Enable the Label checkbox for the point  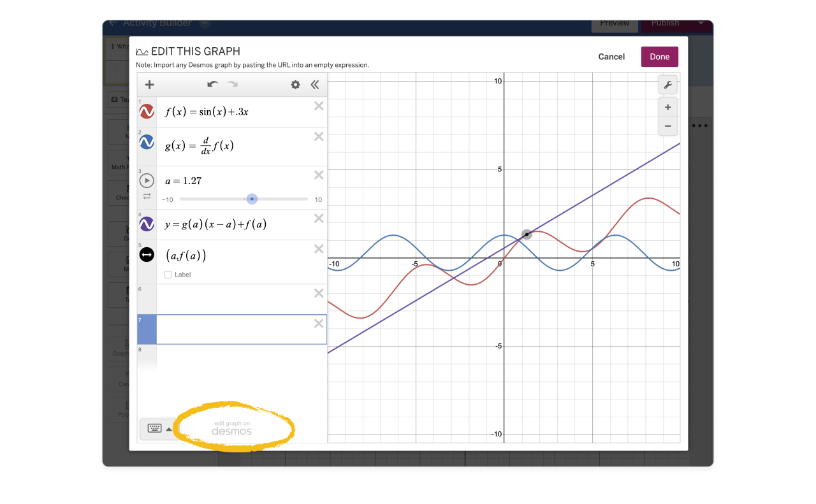168,275
